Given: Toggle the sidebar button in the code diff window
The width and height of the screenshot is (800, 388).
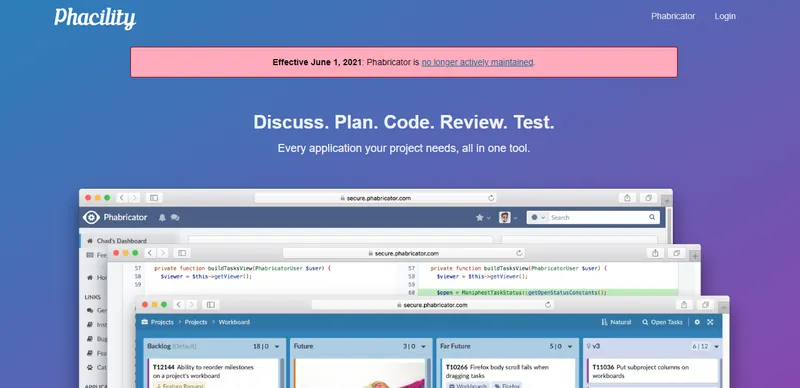Looking at the screenshot, I should tap(182, 253).
